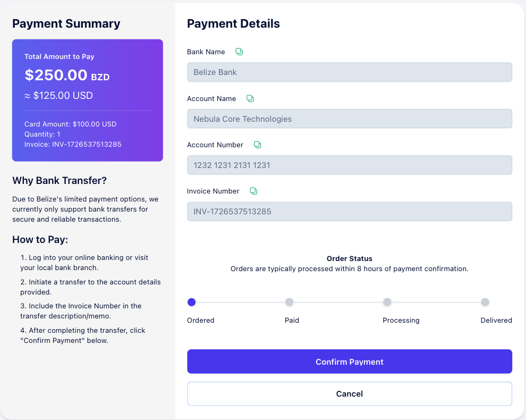Click the 1232 1231 2131 1231 field
Viewport: 526px width, 420px height.
pyautogui.click(x=349, y=165)
